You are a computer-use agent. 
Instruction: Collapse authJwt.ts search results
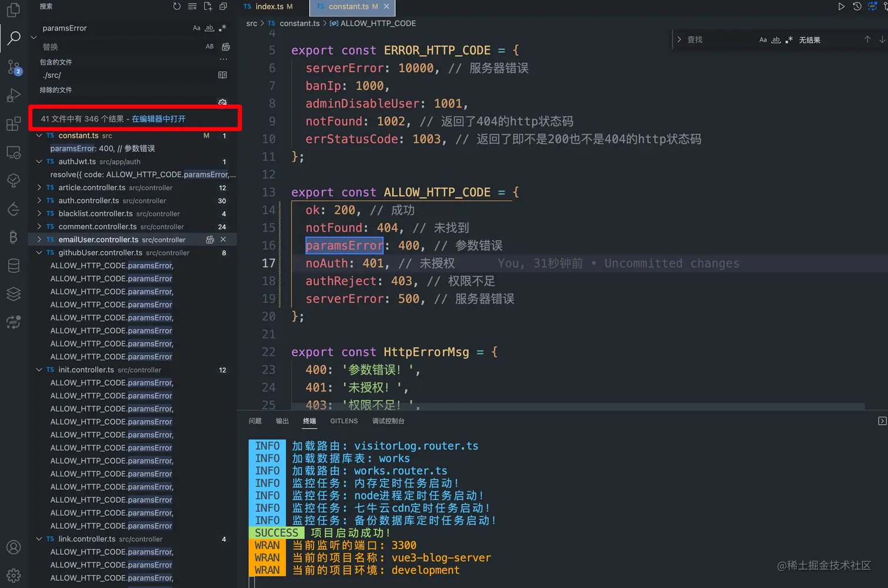pos(39,161)
